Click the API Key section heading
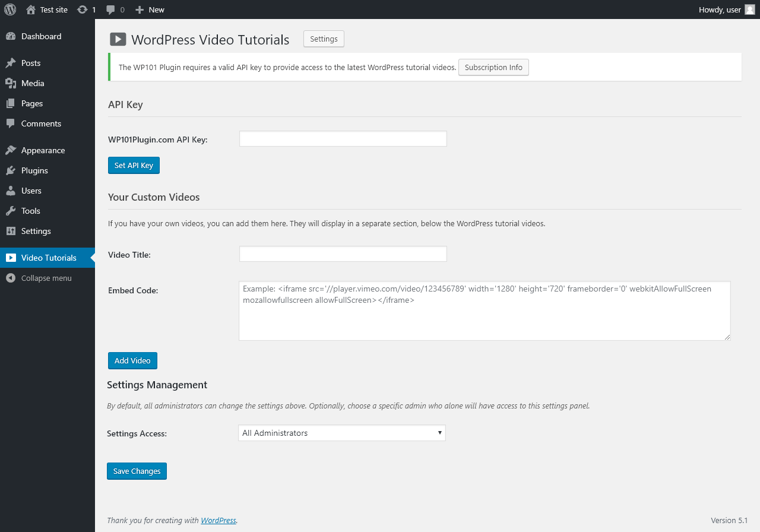This screenshot has width=760, height=532. click(125, 104)
